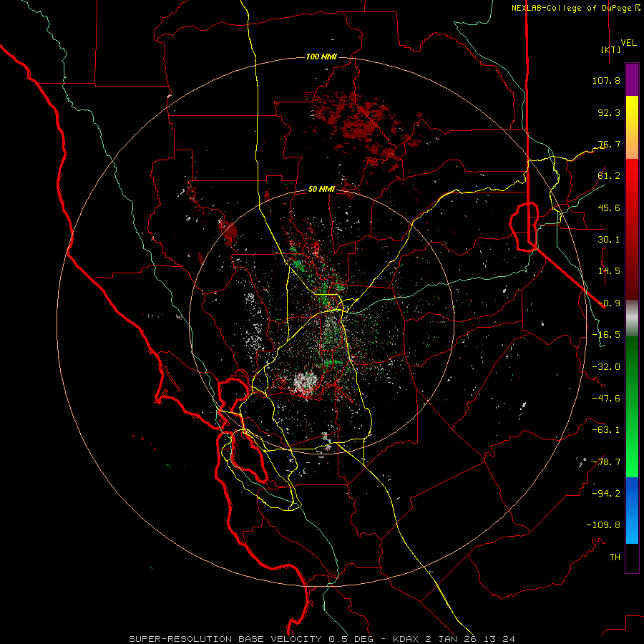Click the 50 NMI range ring label
Viewport: 644px width, 644px height.
point(321,190)
